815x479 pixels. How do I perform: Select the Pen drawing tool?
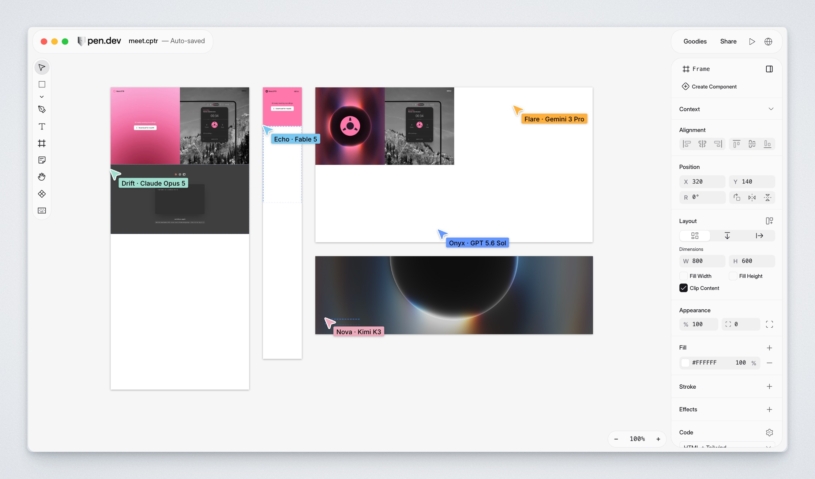point(42,110)
